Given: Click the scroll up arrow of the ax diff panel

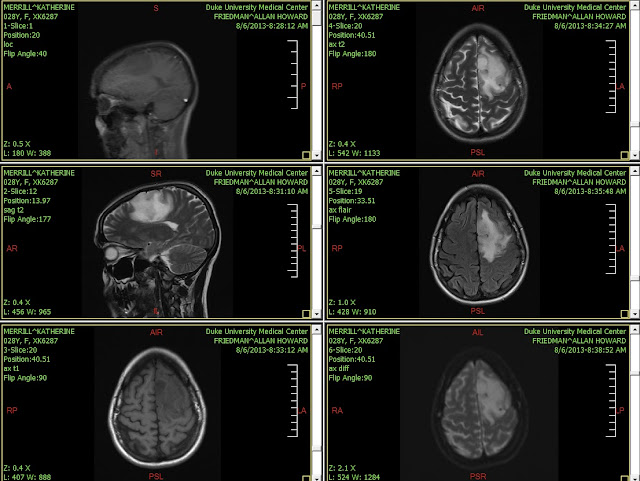Looking at the screenshot, I should tap(635, 330).
